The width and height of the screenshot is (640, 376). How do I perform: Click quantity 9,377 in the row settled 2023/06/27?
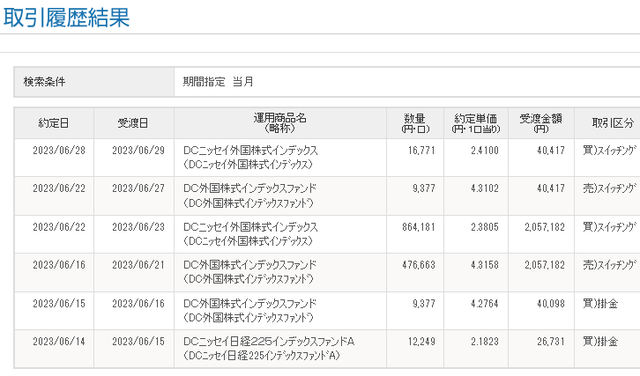pyautogui.click(x=424, y=188)
